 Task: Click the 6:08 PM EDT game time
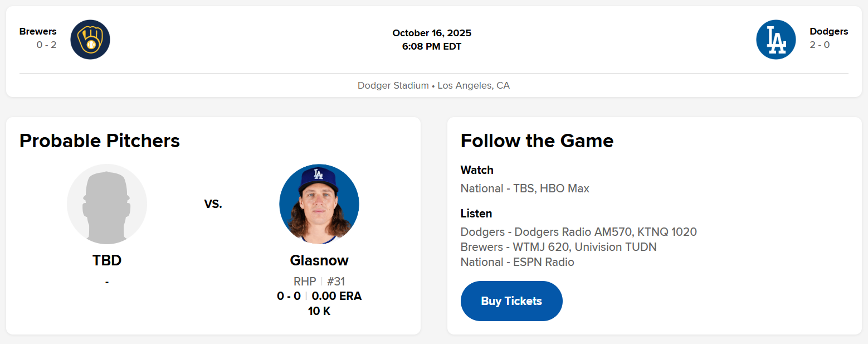coord(432,47)
